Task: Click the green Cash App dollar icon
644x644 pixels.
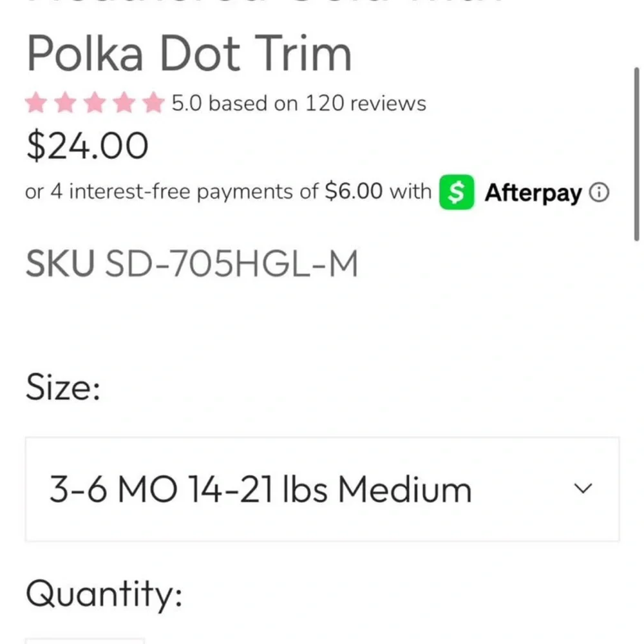Action: [457, 192]
